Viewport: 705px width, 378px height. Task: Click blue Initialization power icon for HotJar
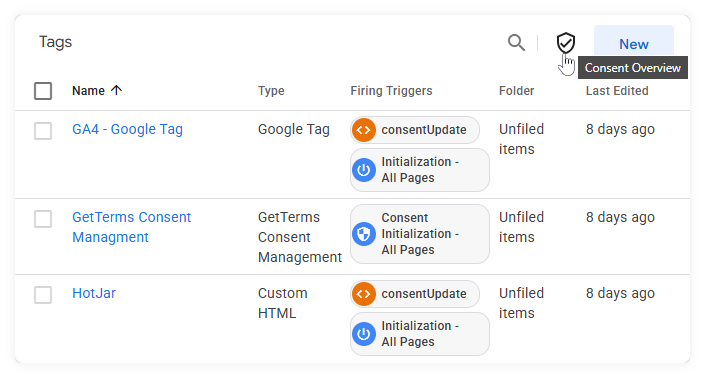point(364,334)
